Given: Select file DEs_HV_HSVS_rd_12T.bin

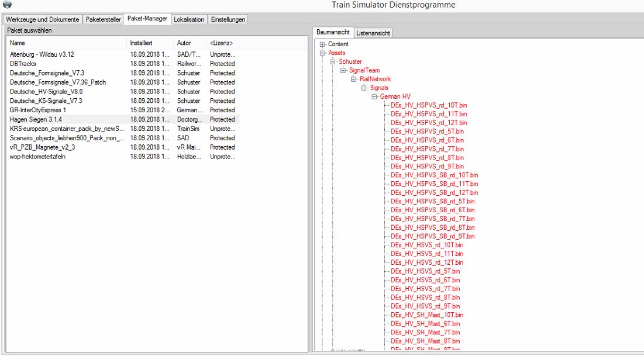Looking at the screenshot, I should click(427, 262).
